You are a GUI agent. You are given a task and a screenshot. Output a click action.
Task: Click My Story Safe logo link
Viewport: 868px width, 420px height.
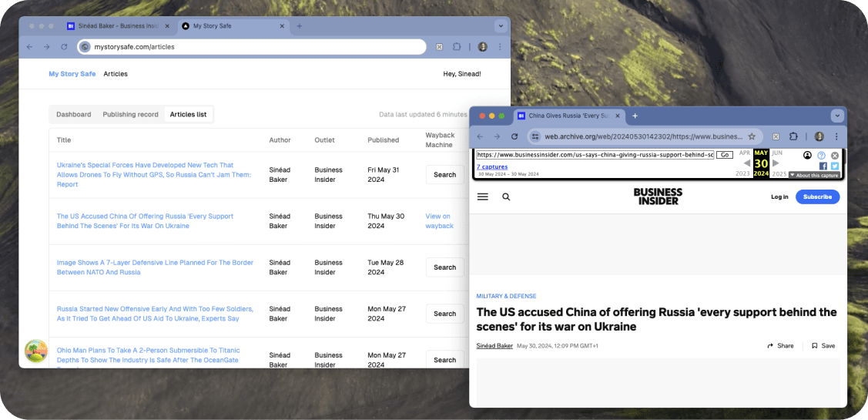coord(72,74)
